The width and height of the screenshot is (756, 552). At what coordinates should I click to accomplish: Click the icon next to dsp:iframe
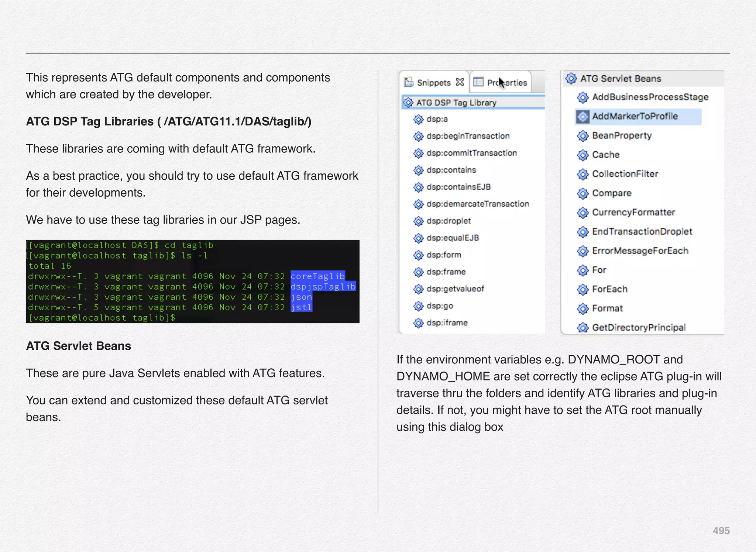(418, 323)
